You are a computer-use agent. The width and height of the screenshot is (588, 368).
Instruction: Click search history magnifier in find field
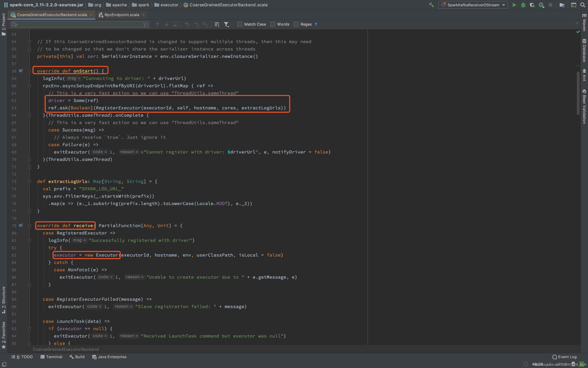coord(15,24)
